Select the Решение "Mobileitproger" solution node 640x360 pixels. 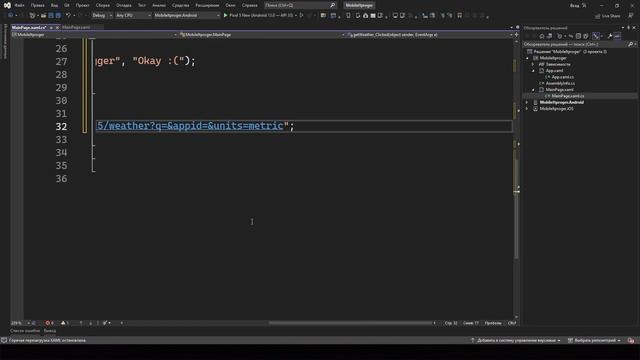tap(567, 52)
